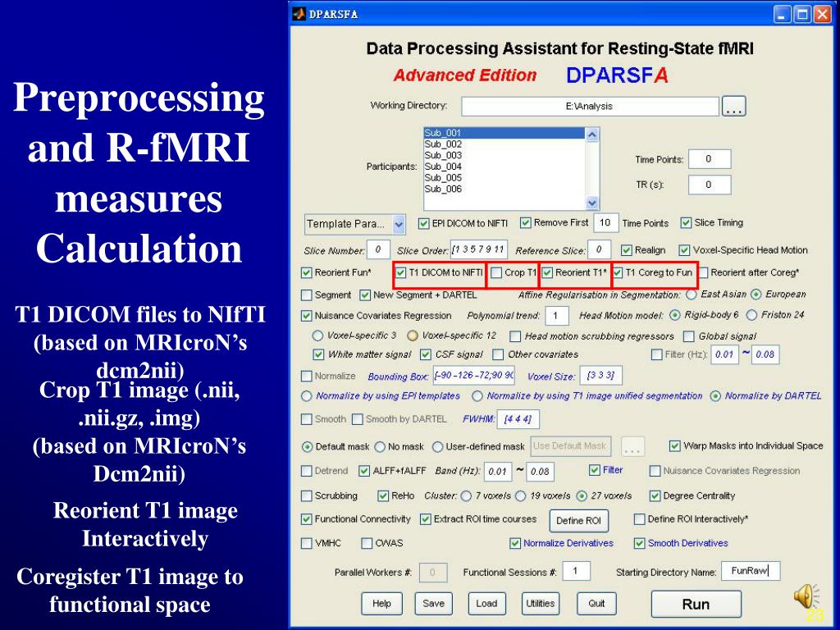
Task: Toggle the Reorient T1* checkbox
Action: coord(547,272)
